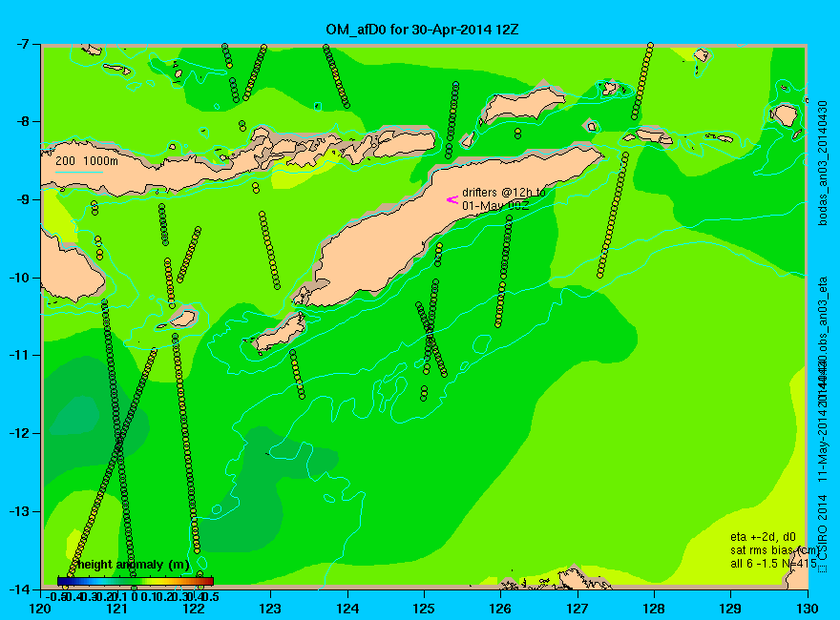The width and height of the screenshot is (840, 620).
Task: Click the longitude axis label "130"
Action: 808,609
